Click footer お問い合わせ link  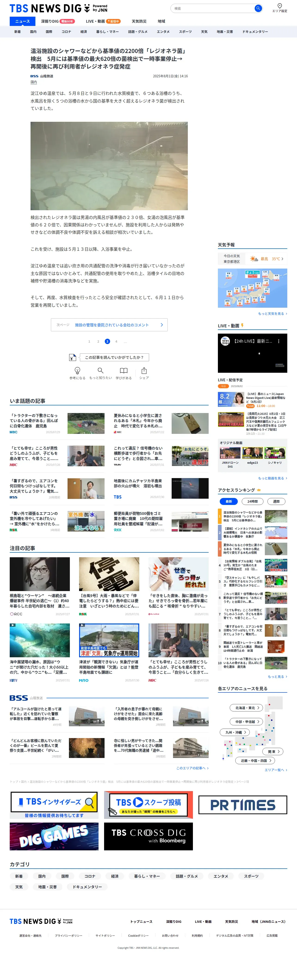tap(170, 935)
